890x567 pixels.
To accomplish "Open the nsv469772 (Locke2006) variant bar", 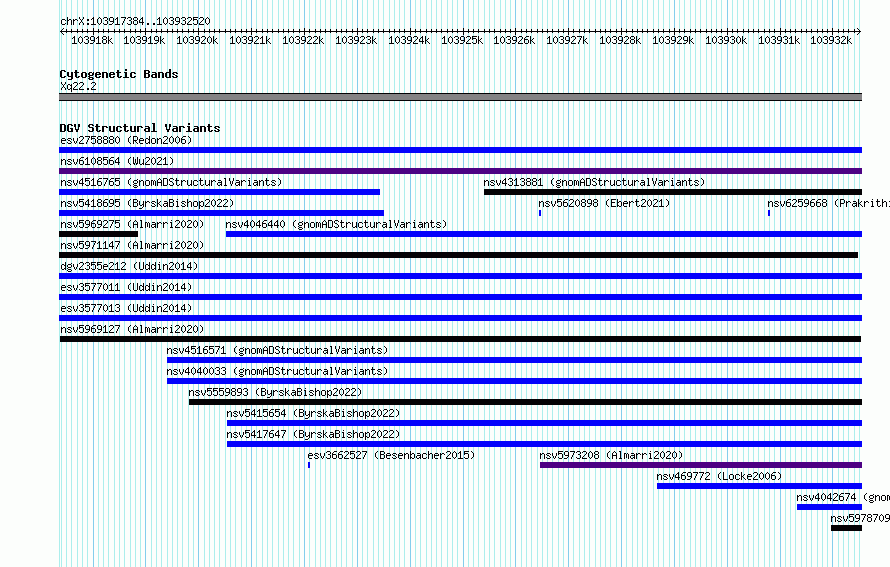I will click(x=759, y=486).
